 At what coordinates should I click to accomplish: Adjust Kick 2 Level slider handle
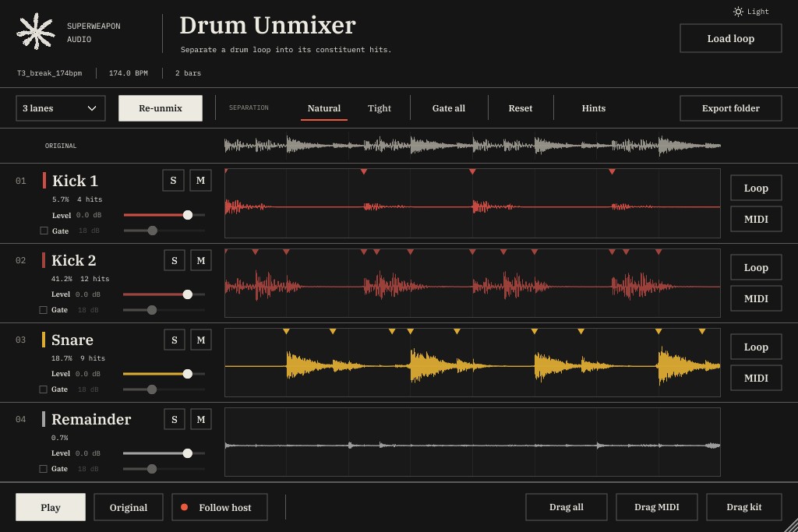[187, 294]
